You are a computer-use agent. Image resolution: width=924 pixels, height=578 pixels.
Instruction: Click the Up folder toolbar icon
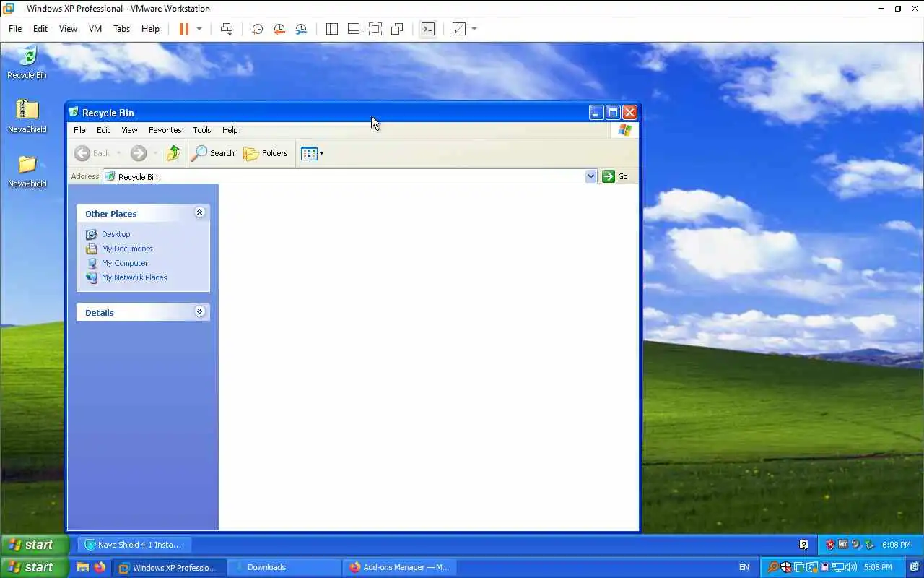[x=173, y=153]
